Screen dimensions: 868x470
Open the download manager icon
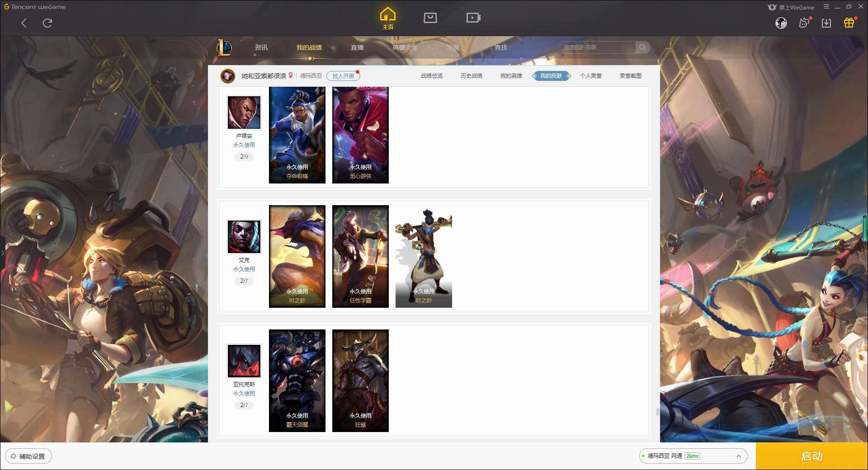826,23
